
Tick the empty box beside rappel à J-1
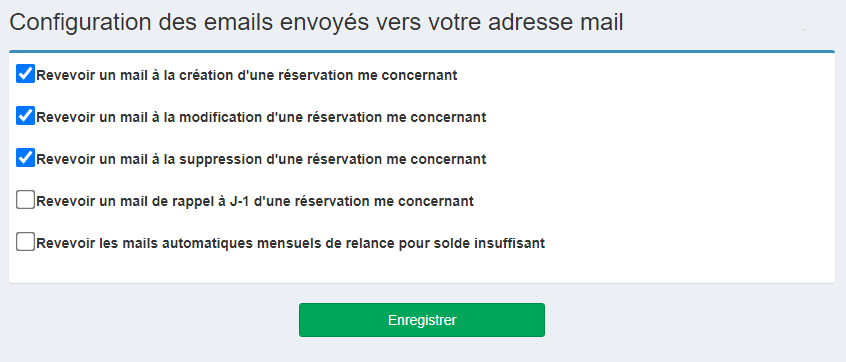click(x=25, y=200)
